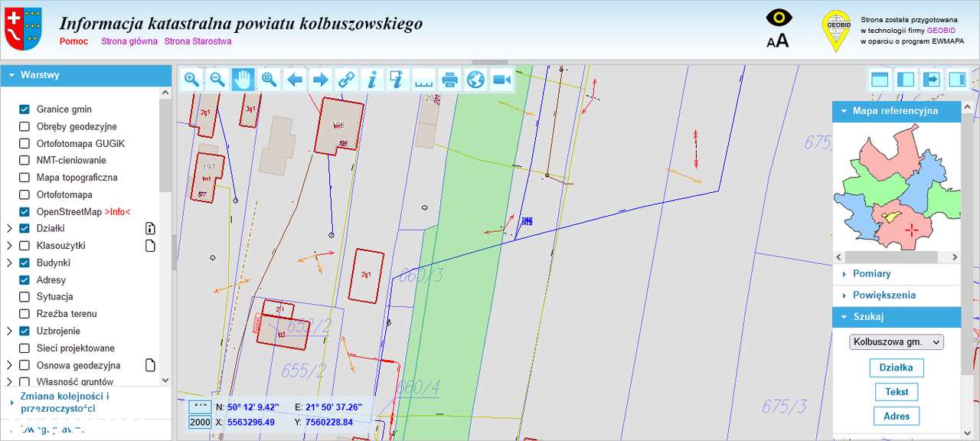
Task: Click the chain link icon
Action: tap(347, 79)
